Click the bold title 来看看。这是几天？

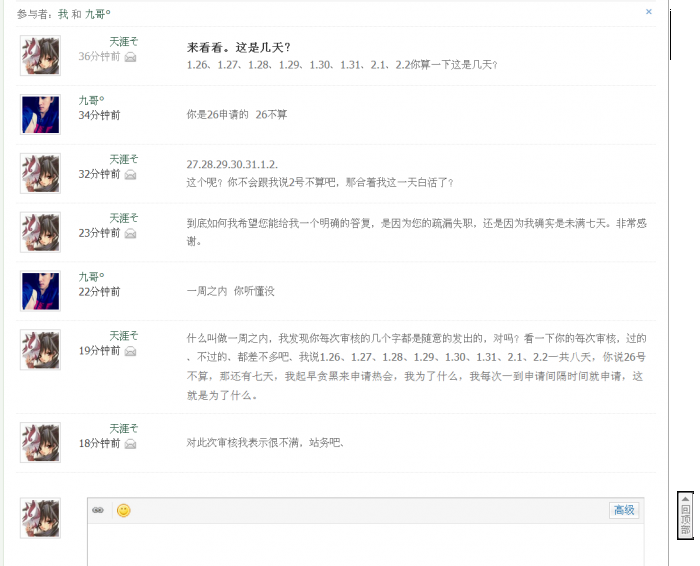(x=239, y=47)
